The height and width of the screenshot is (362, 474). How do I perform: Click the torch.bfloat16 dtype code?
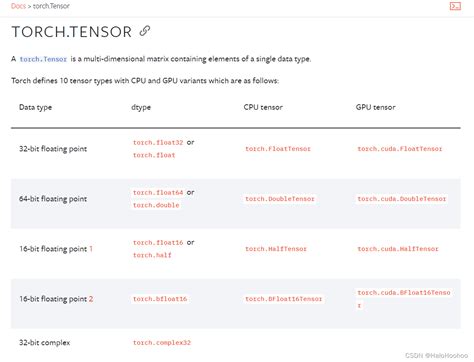pyautogui.click(x=160, y=299)
